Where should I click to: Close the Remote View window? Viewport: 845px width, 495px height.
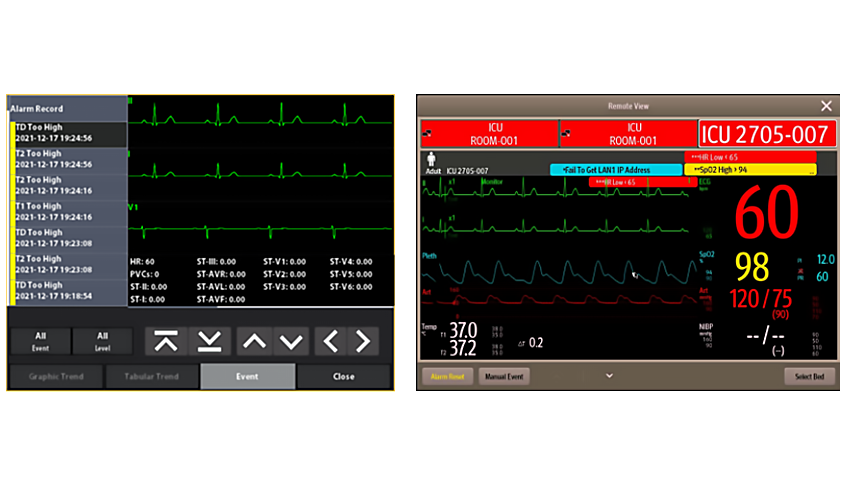pyautogui.click(x=826, y=105)
